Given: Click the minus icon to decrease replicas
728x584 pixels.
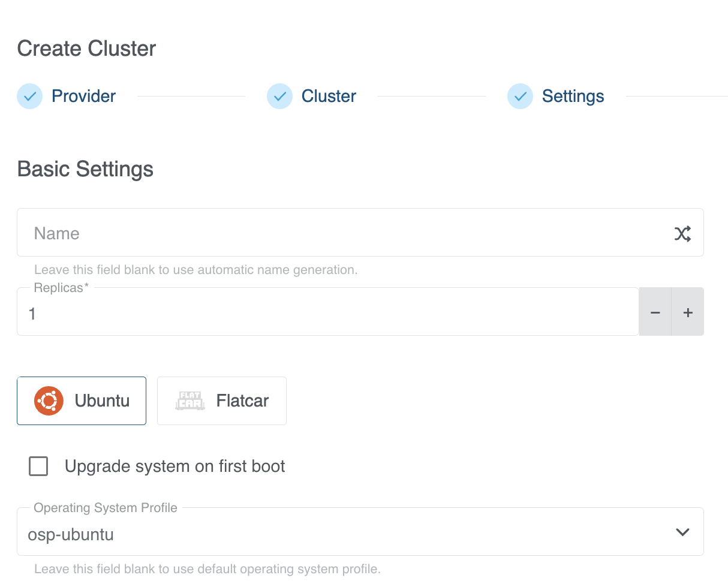Looking at the screenshot, I should [655, 311].
